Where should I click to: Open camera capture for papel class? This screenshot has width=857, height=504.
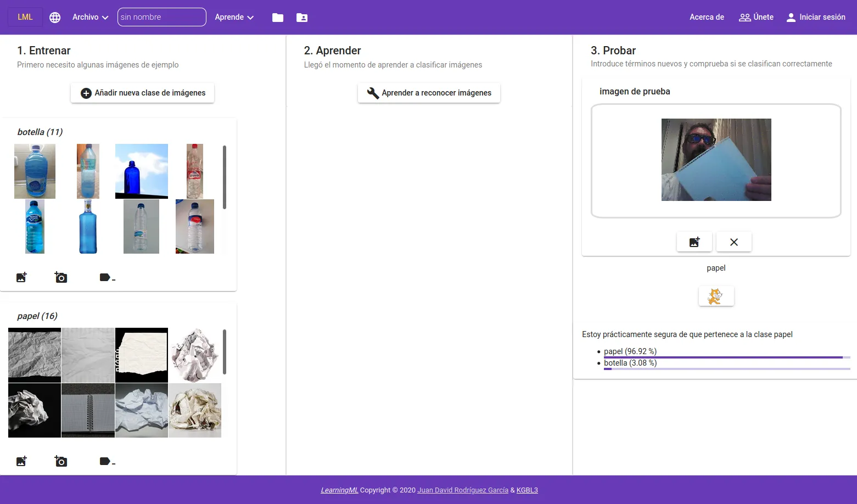click(61, 461)
